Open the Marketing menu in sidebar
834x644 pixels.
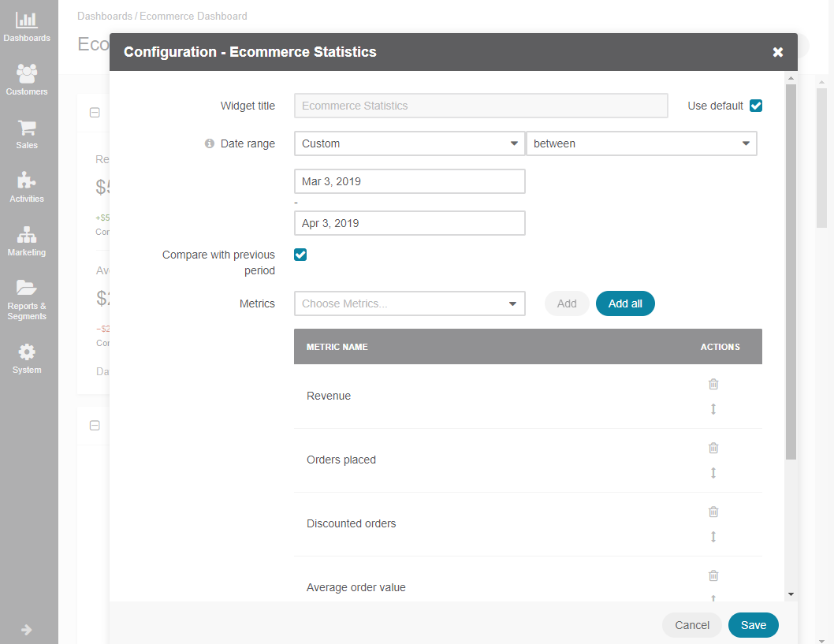click(x=27, y=241)
